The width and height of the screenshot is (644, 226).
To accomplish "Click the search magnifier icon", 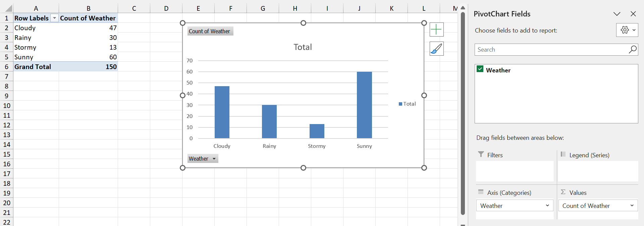I will pyautogui.click(x=632, y=50).
